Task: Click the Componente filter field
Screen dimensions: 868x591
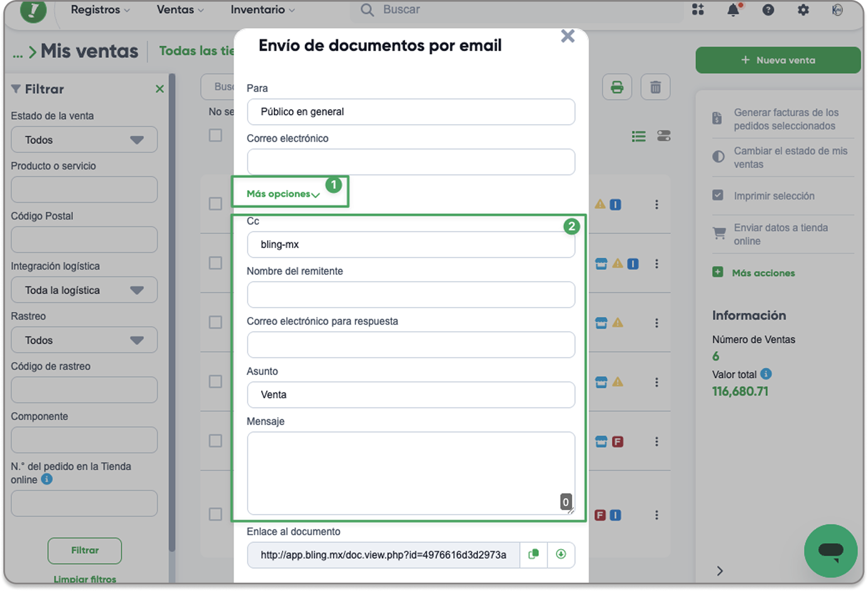Action: click(84, 440)
